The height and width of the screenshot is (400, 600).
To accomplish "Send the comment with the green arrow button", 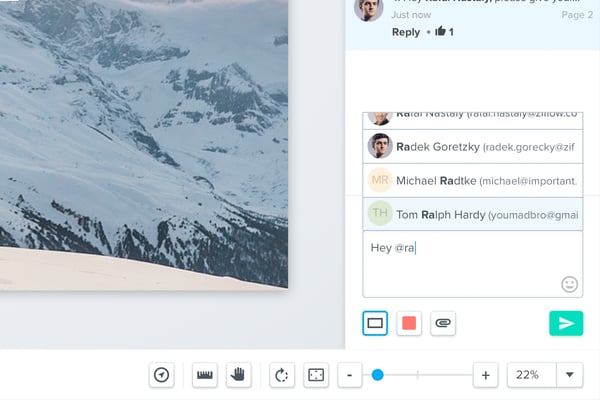I will pos(566,323).
